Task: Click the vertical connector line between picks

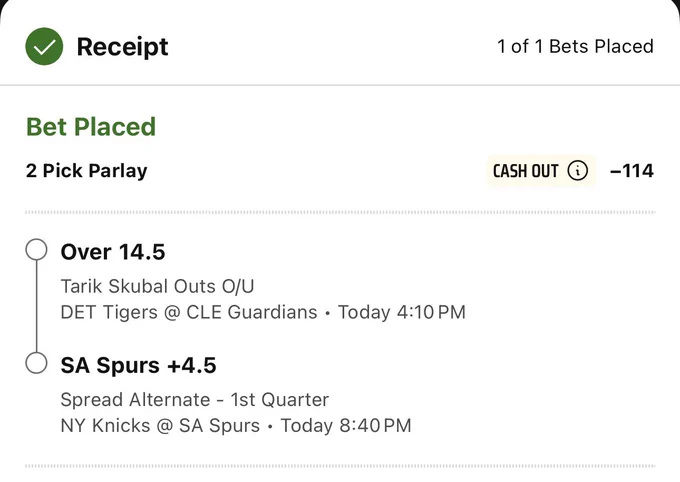Action: click(36, 306)
